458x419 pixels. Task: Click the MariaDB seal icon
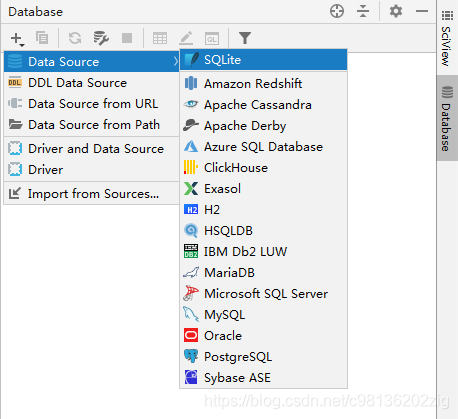[191, 273]
